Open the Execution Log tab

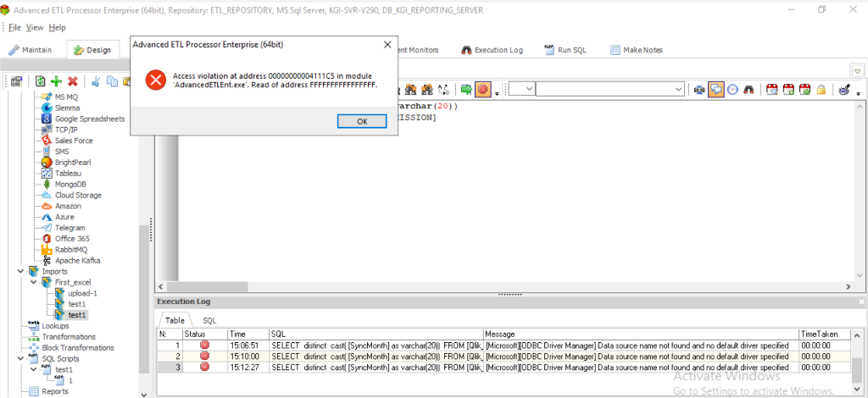click(492, 50)
